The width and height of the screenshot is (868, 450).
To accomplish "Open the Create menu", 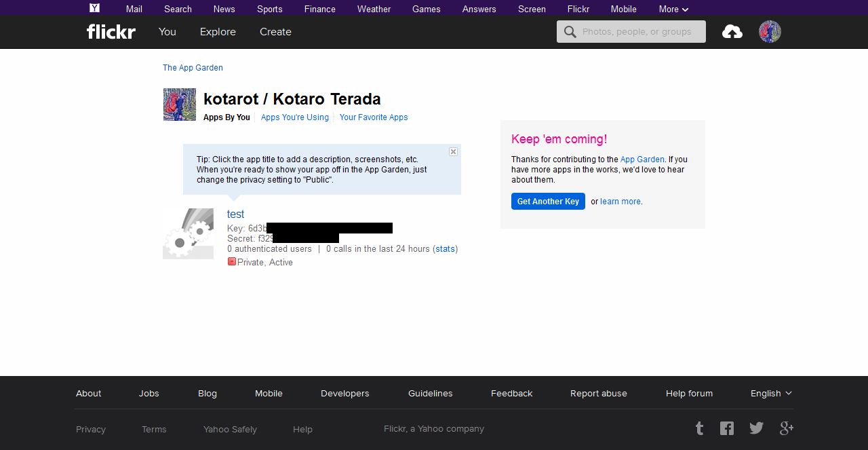I will (275, 31).
